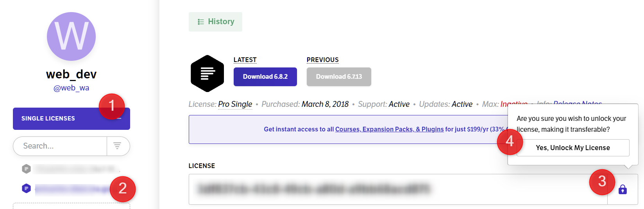This screenshot has width=644, height=209.
Task: Click the web_dev username heading
Action: [71, 74]
